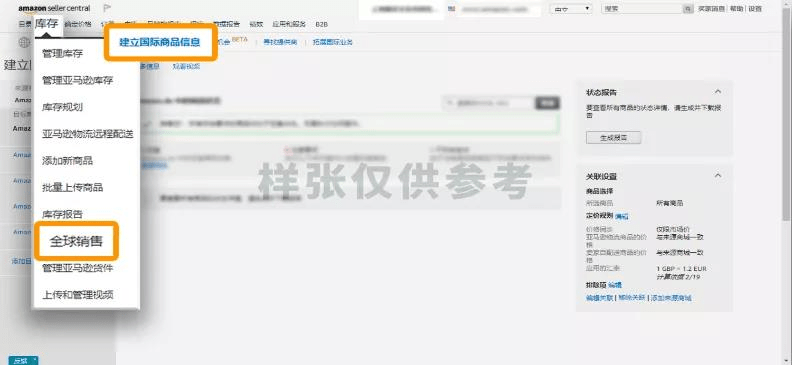Open the 库存 top menu
This screenshot has width=792, height=365.
coord(46,23)
